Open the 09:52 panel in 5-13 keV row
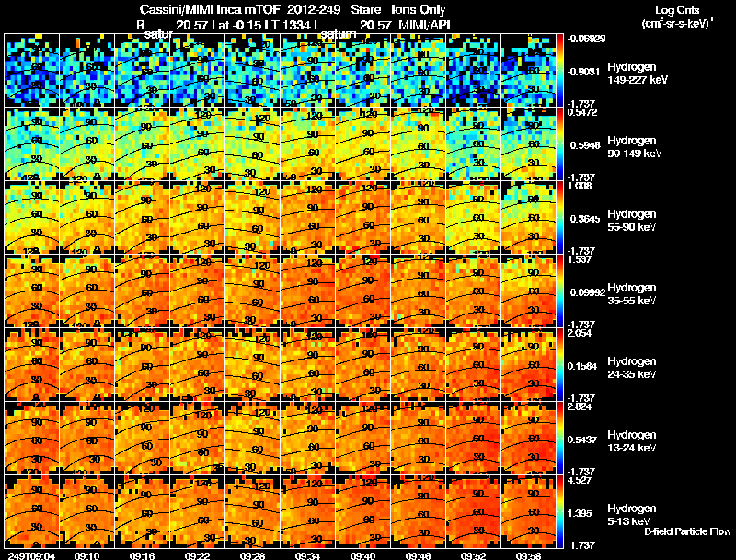Screen dimensions: 736x560 point(473,512)
